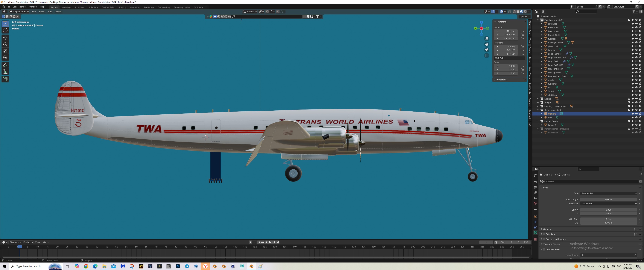Open the Tool sidebar tab
644x270 pixels.
click(529, 32)
